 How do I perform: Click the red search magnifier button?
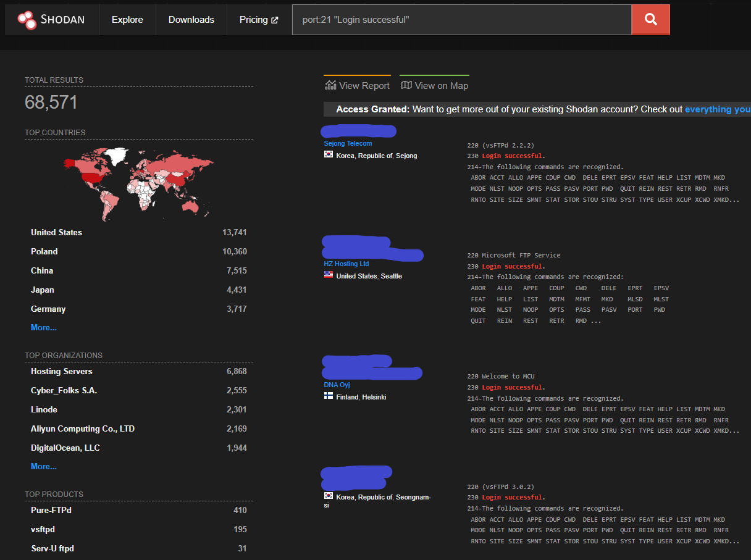(650, 20)
